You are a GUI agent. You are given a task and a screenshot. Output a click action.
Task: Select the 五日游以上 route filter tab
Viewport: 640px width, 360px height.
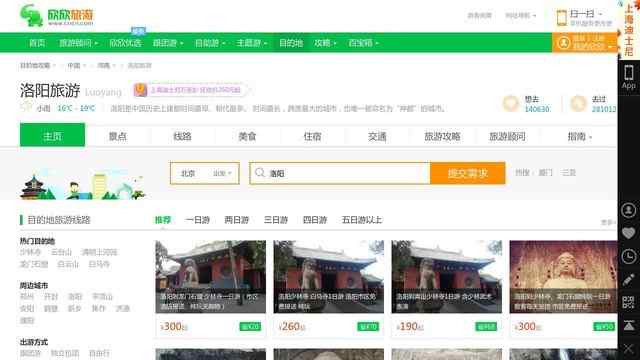362,220
